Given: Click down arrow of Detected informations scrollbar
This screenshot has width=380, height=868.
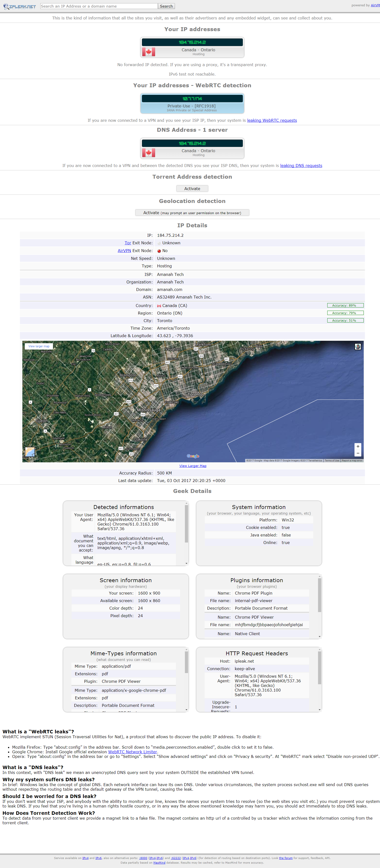Looking at the screenshot, I should tap(187, 563).
